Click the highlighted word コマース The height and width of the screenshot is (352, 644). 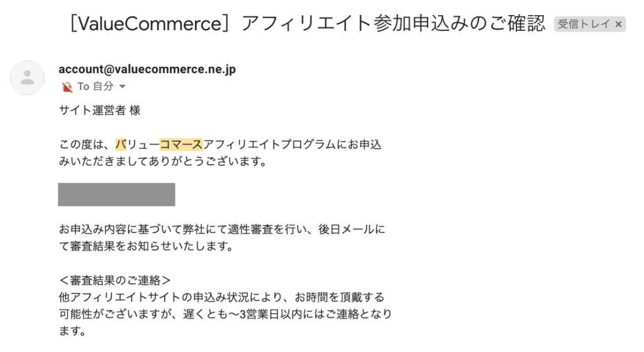pyautogui.click(x=181, y=144)
